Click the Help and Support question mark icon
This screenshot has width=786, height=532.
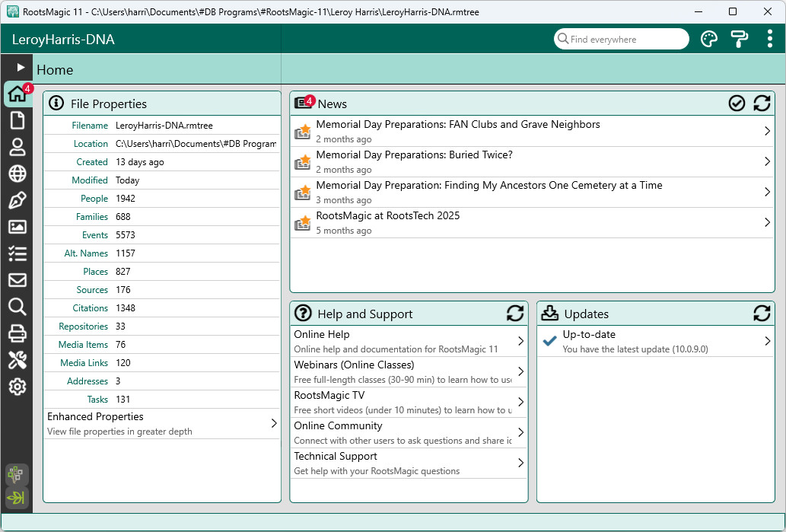(304, 314)
